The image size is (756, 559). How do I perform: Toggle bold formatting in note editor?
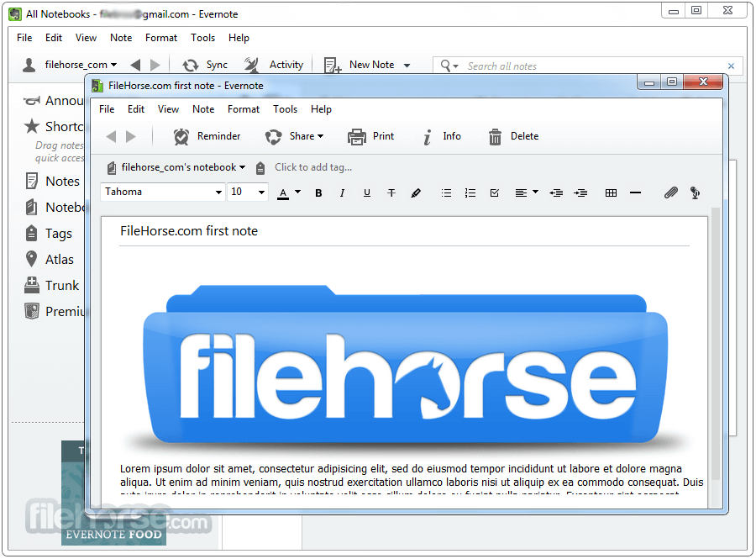point(318,193)
